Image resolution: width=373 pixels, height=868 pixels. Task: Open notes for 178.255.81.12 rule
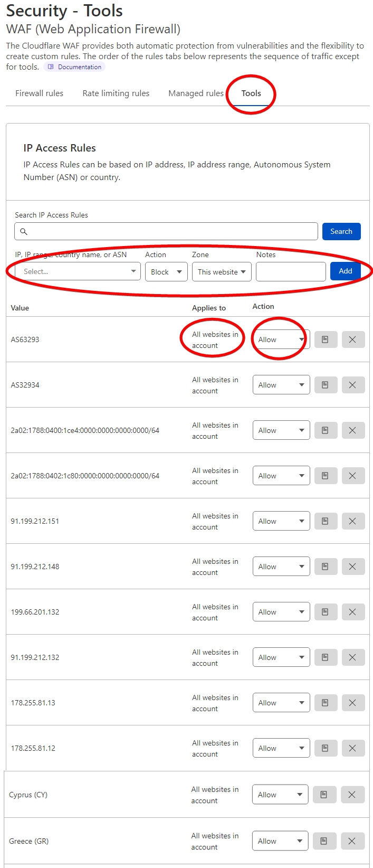[326, 748]
